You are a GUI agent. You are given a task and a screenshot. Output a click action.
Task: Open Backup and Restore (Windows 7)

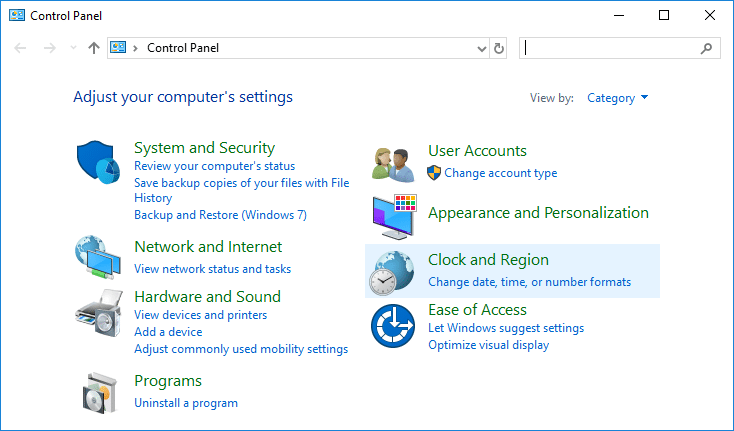(220, 215)
